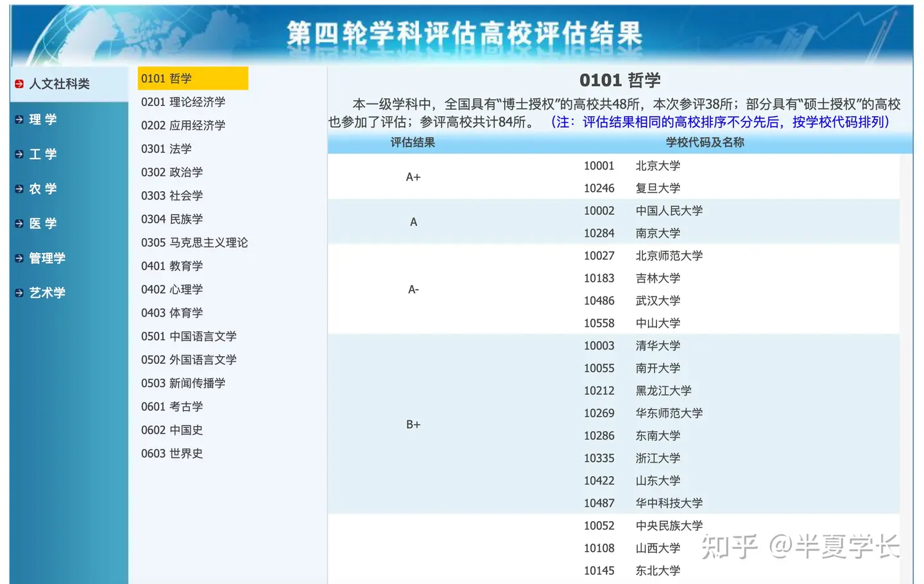Image resolution: width=924 pixels, height=584 pixels.
Task: Click the 评估结果 column header
Action: (x=413, y=142)
